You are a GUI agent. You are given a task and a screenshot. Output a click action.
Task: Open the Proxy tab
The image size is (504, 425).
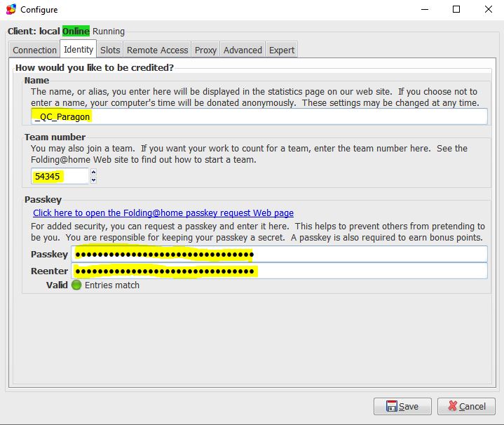[206, 50]
